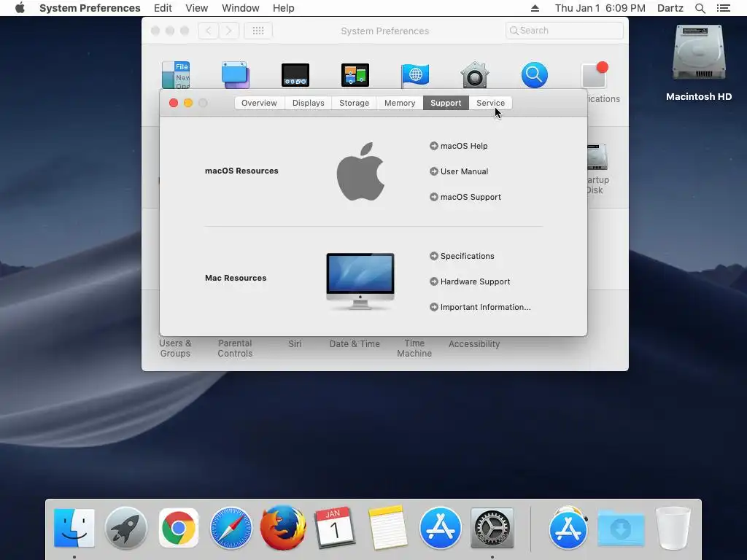The image size is (747, 560).
Task: Open Notification Center from the menu bar
Action: click(723, 8)
